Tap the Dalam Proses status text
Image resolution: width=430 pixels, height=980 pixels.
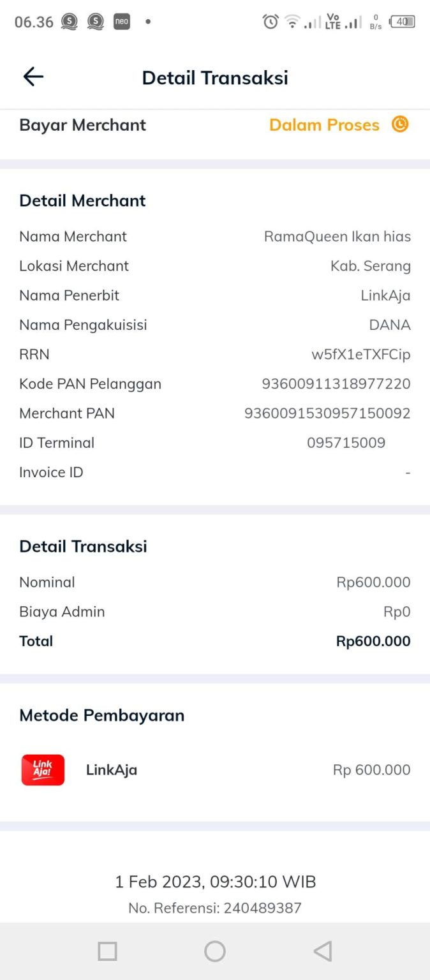pos(324,125)
